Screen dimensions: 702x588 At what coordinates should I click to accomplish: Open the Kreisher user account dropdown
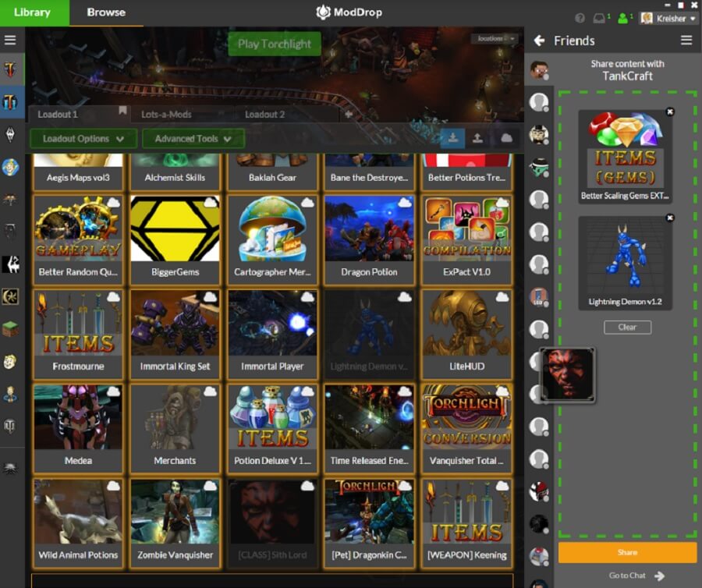pos(669,19)
